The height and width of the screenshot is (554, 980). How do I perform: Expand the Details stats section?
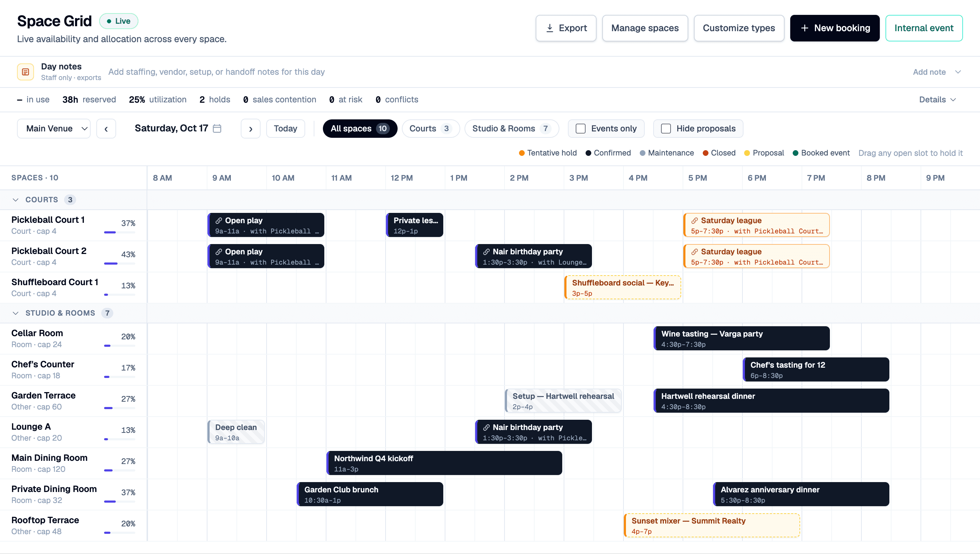click(938, 100)
